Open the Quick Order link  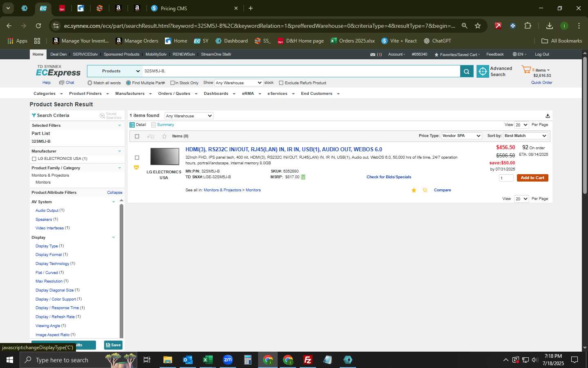tap(541, 83)
